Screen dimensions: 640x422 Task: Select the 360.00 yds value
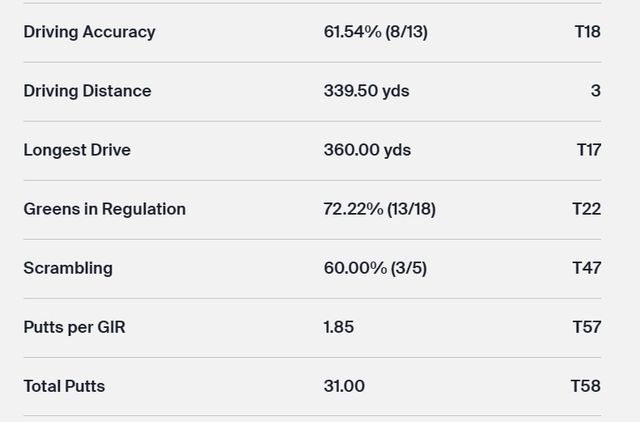click(367, 150)
